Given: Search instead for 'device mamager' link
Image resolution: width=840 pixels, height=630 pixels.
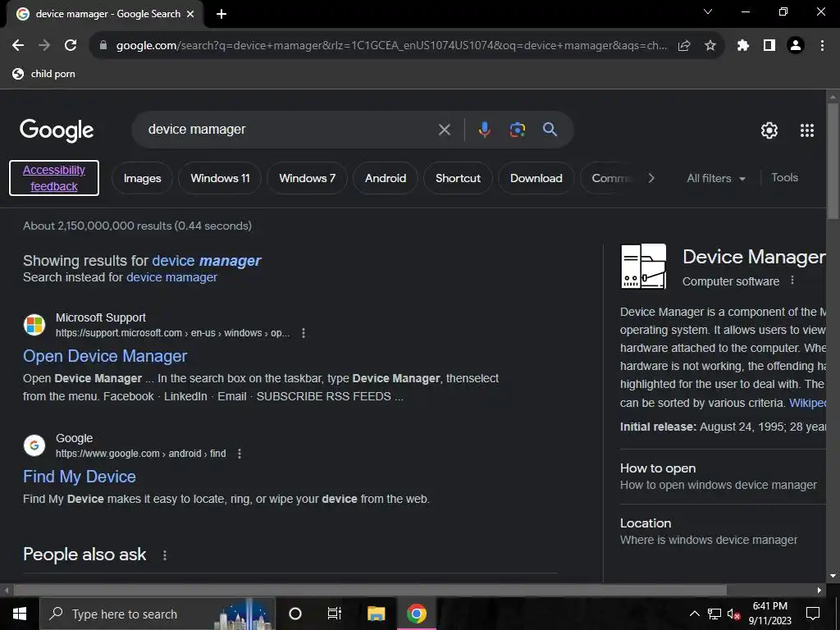Looking at the screenshot, I should pos(172,277).
